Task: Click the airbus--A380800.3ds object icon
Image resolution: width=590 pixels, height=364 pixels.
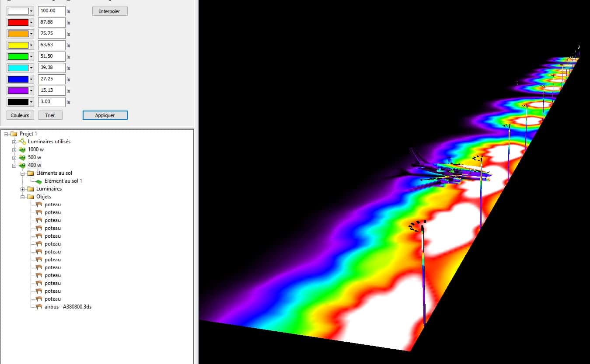Action: point(39,307)
